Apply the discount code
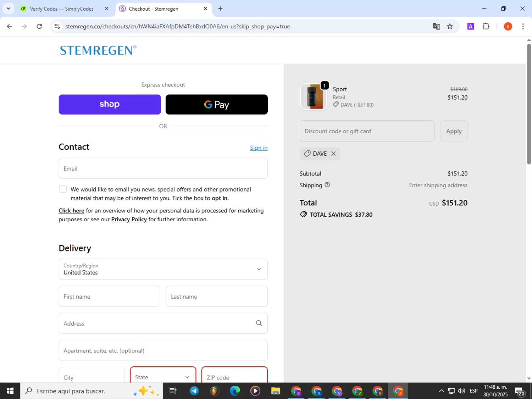Viewport: 532px width, 399px height. pos(454,131)
